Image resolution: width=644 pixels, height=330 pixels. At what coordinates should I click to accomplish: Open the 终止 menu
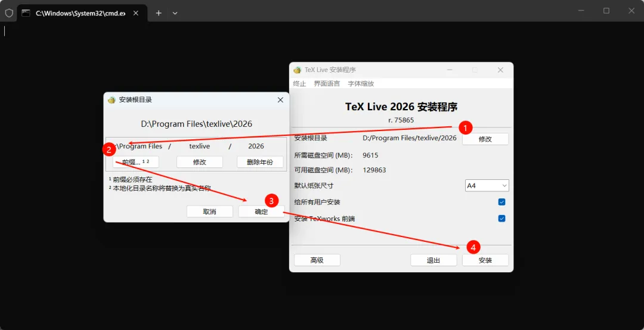point(299,84)
